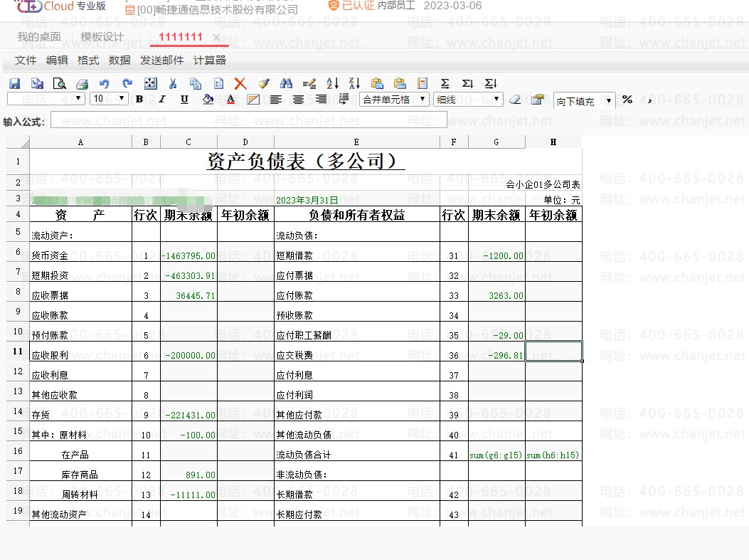
Task: Align text center
Action: [x=298, y=100]
